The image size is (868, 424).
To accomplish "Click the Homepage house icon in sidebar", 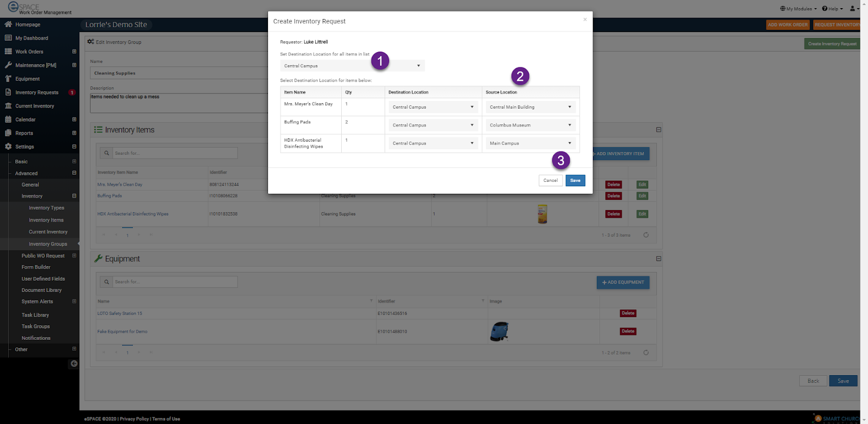I will click(8, 24).
